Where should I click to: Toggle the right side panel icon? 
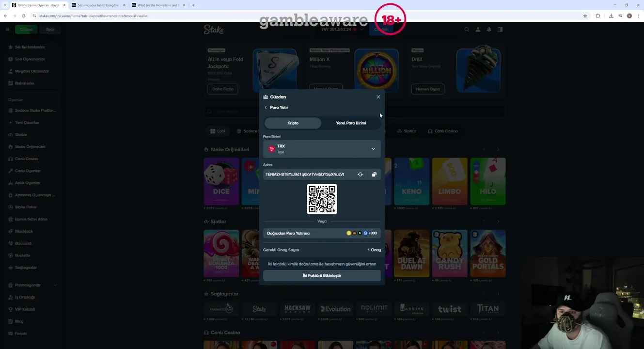pos(500,30)
